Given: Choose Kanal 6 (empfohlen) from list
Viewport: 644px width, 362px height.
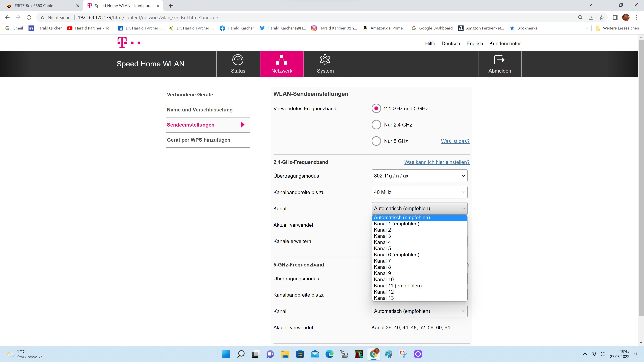Looking at the screenshot, I should [396, 255].
